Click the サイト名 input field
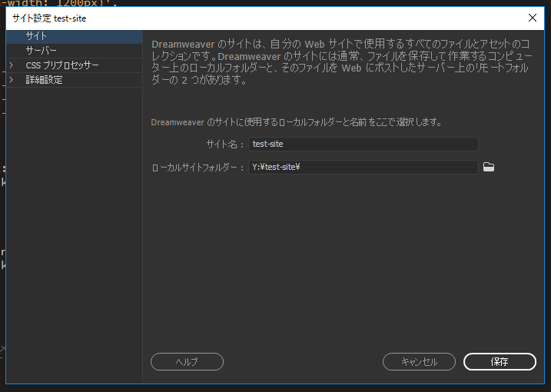This screenshot has height=392, width=551. point(363,145)
